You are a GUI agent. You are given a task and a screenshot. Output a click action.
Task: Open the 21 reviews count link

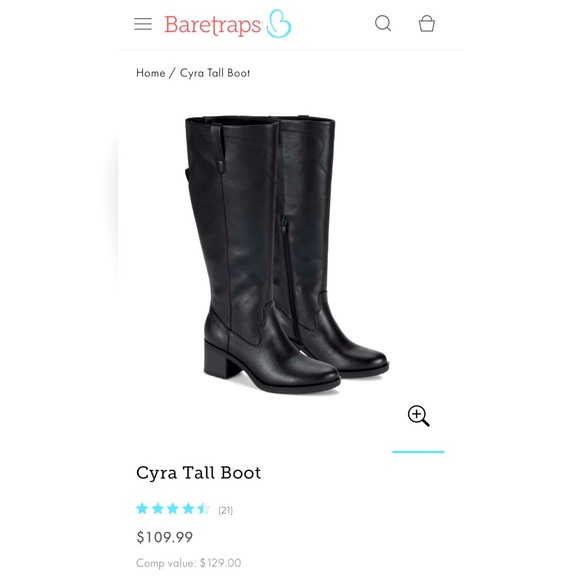coord(226,510)
